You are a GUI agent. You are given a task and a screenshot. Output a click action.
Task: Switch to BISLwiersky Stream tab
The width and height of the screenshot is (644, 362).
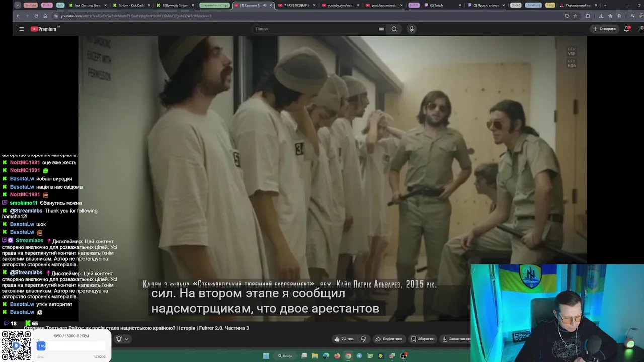(175, 5)
